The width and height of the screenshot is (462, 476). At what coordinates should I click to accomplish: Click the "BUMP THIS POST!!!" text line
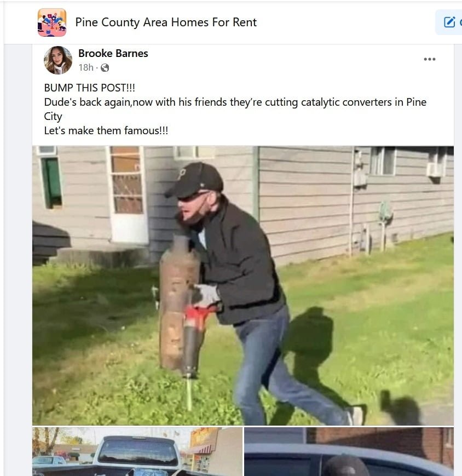click(x=89, y=88)
